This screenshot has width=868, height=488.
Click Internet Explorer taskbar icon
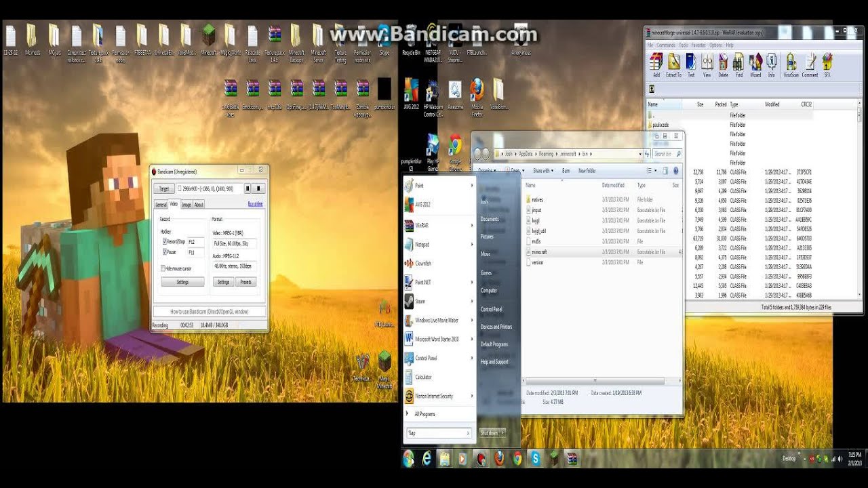(427, 459)
